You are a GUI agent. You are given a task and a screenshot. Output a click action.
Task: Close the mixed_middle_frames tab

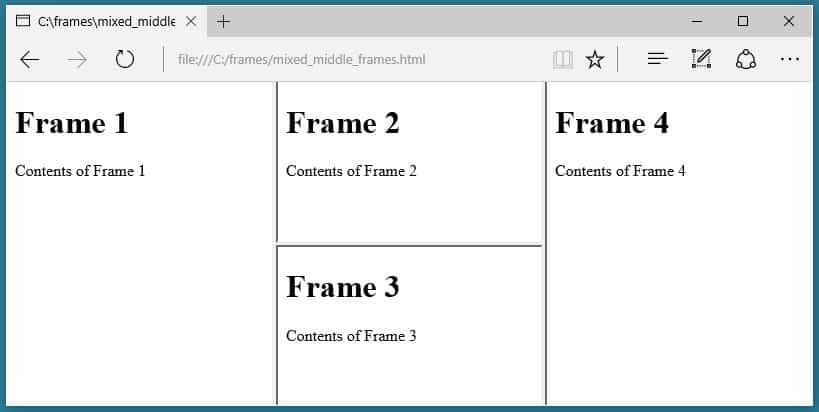(x=191, y=21)
